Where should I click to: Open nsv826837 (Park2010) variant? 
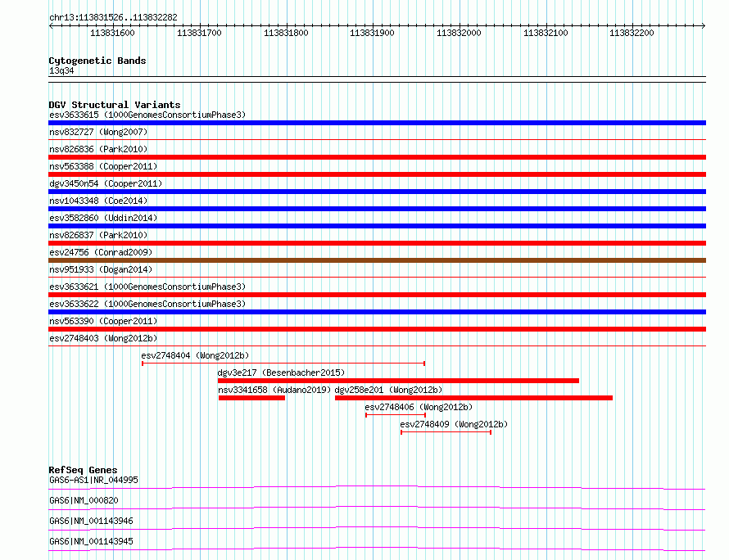(98, 235)
